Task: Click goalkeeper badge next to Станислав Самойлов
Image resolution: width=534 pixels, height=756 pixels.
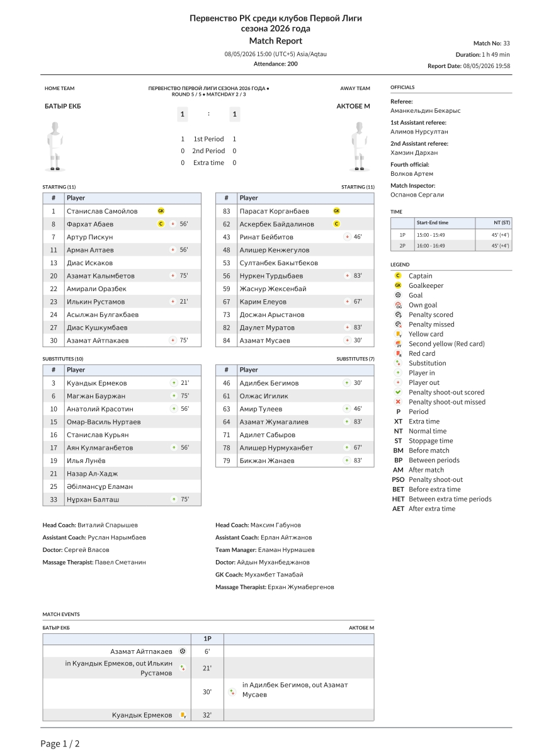Action: click(x=161, y=211)
